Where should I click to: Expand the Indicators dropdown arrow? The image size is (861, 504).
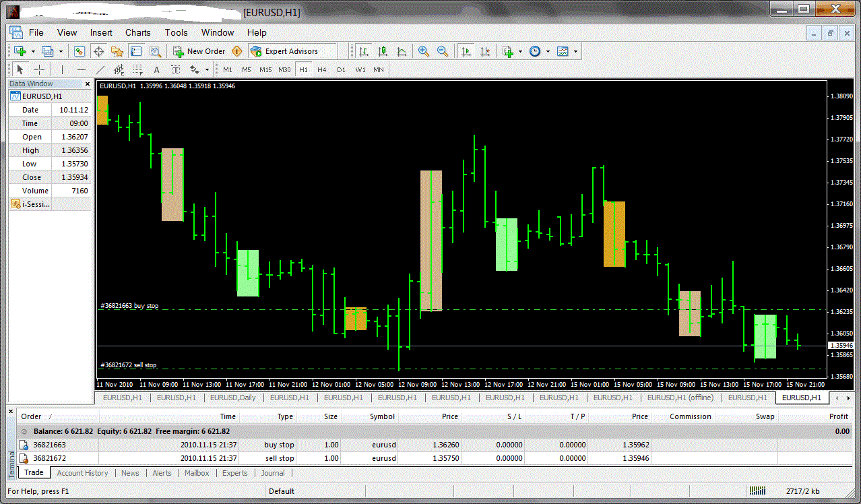(520, 51)
